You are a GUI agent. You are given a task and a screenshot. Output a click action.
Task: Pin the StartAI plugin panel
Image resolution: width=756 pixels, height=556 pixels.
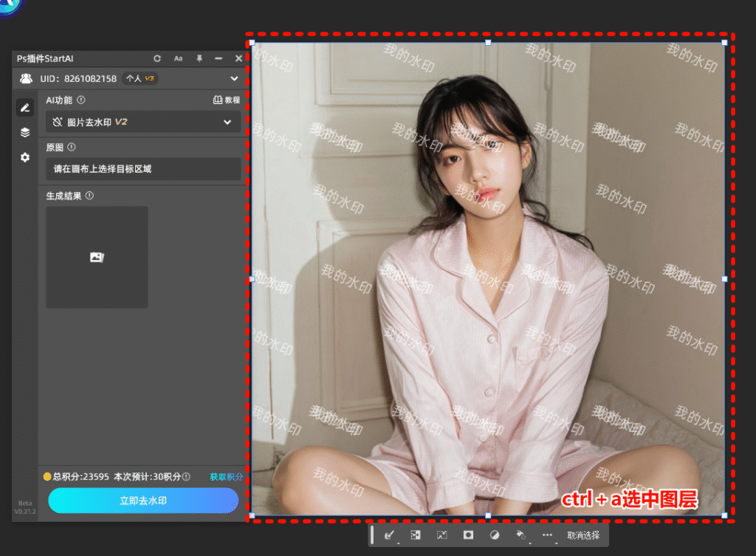click(199, 58)
